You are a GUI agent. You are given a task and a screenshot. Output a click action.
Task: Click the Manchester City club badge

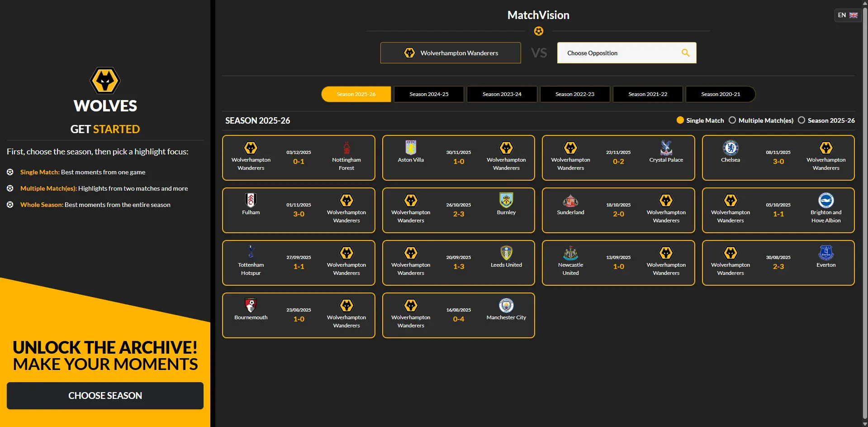point(506,305)
